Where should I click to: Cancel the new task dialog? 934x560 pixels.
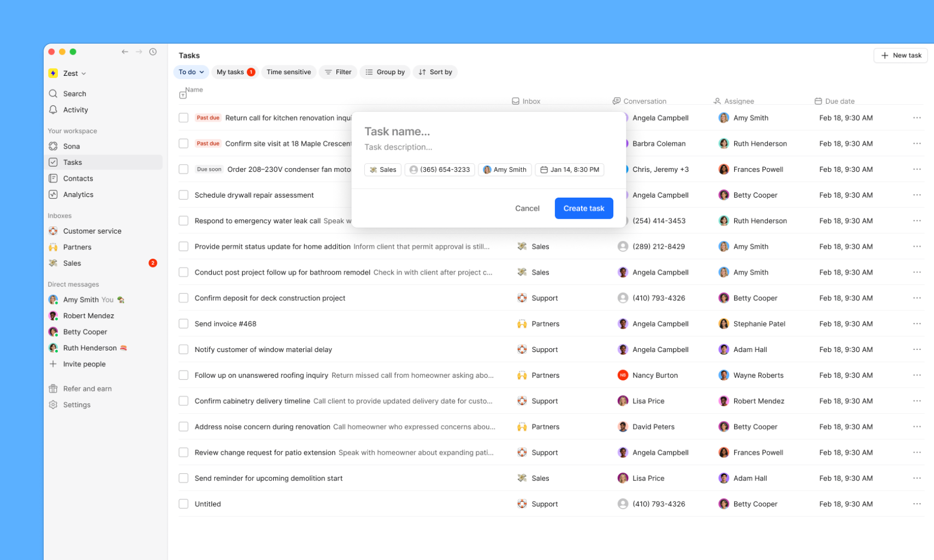pyautogui.click(x=527, y=208)
